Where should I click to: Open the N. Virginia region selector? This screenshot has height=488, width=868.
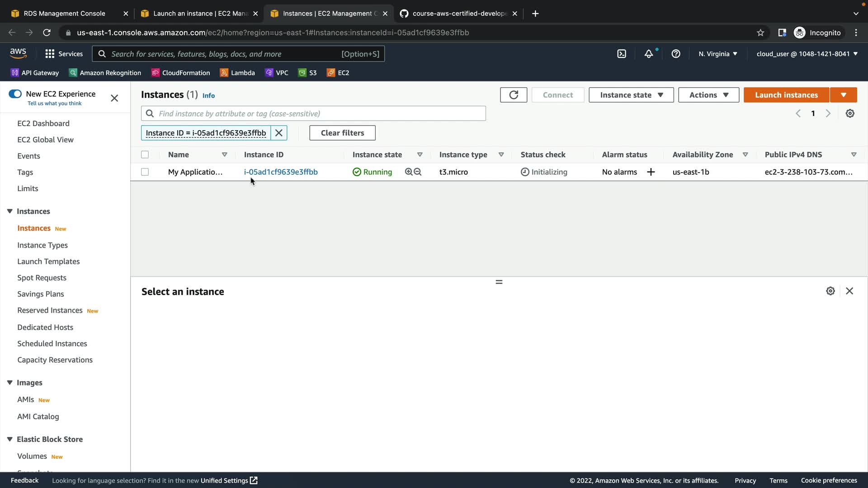717,54
